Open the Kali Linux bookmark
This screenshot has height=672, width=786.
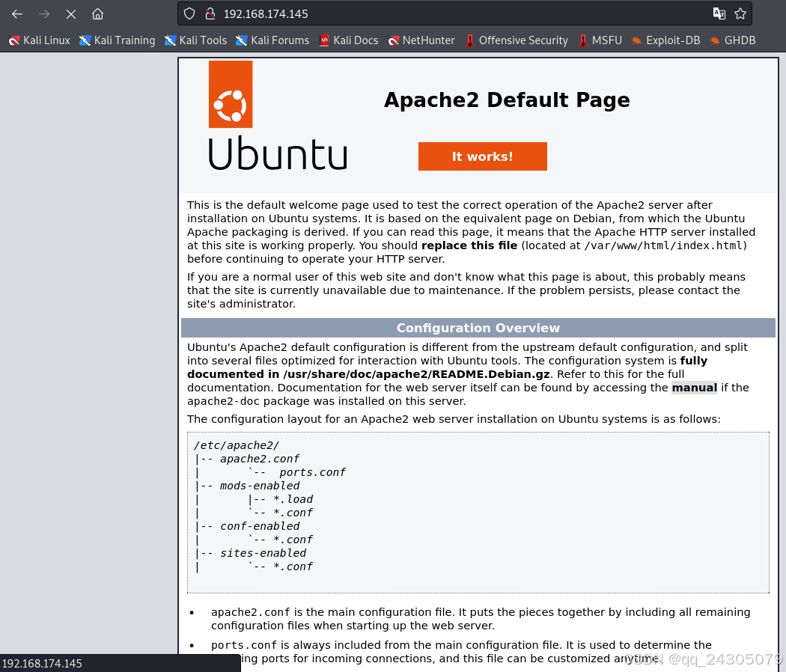click(40, 40)
